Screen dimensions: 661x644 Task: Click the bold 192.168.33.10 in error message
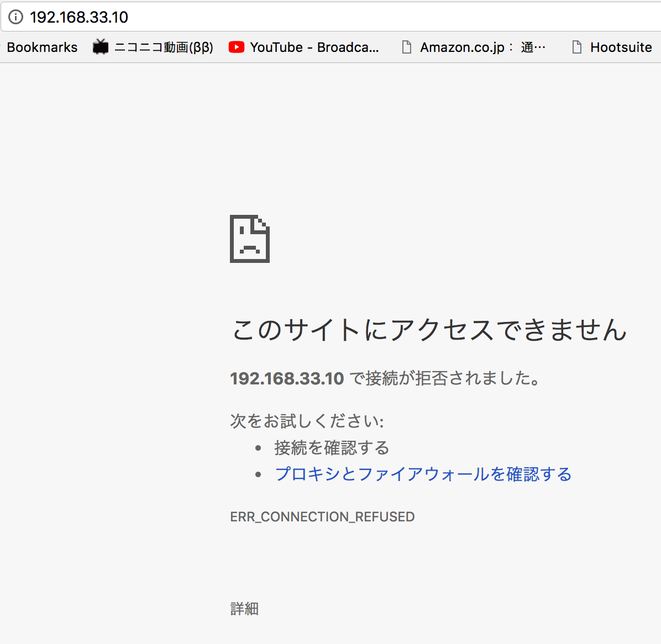(x=287, y=378)
